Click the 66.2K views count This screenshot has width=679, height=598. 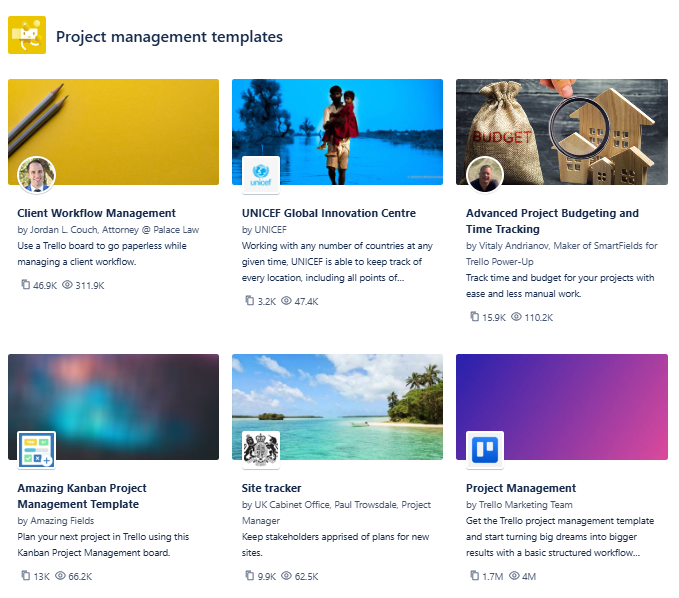pos(80,576)
